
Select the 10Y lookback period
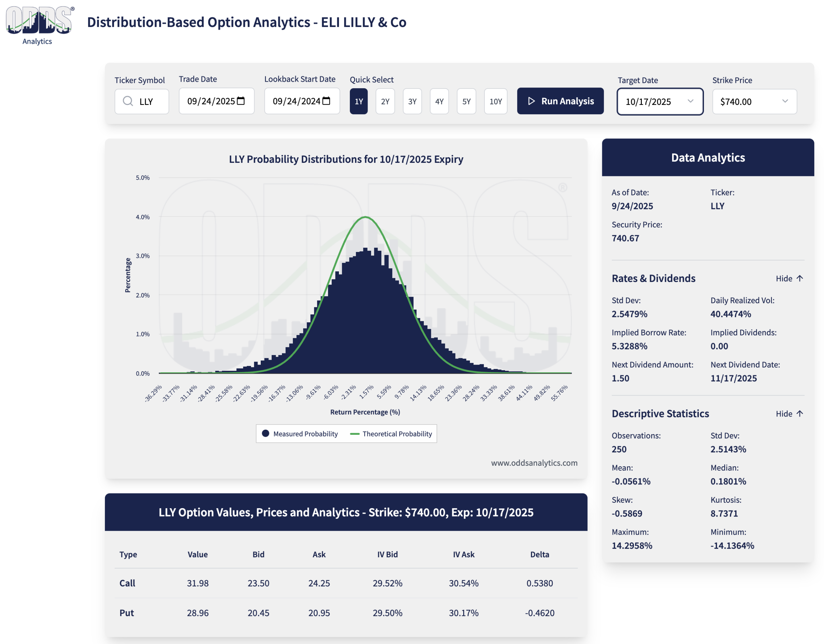coord(495,101)
